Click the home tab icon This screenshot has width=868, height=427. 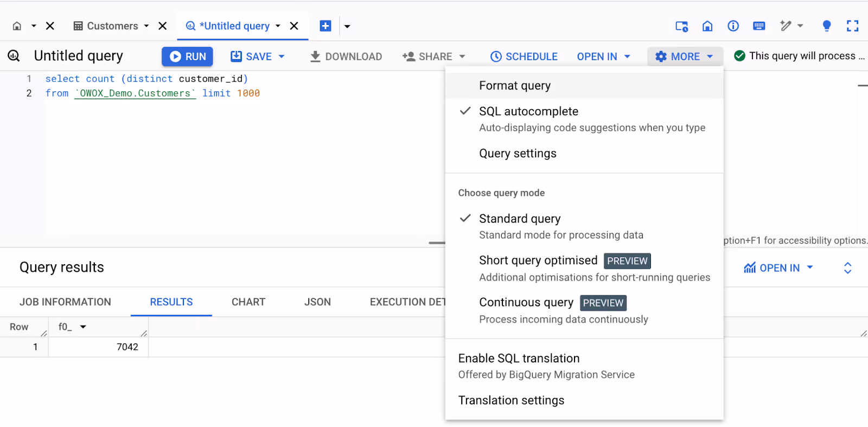coord(17,26)
